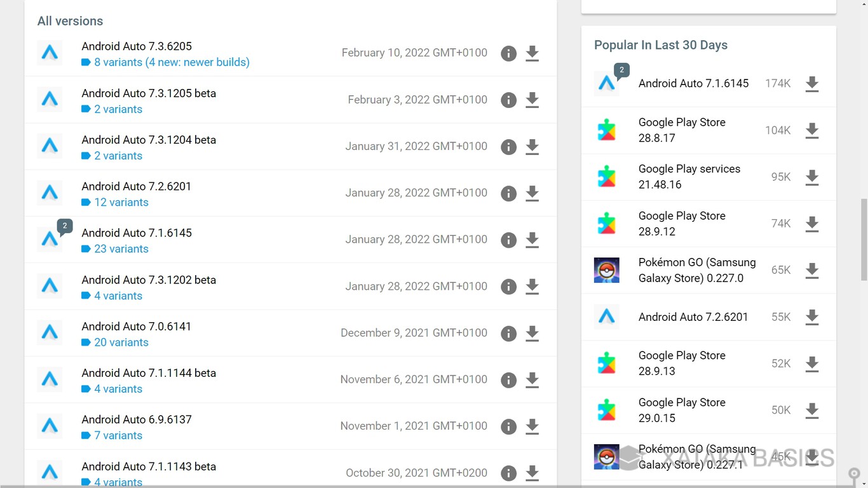
Task: Open 23 variants link under Android Auto 7.1.6145
Action: pyautogui.click(x=121, y=249)
